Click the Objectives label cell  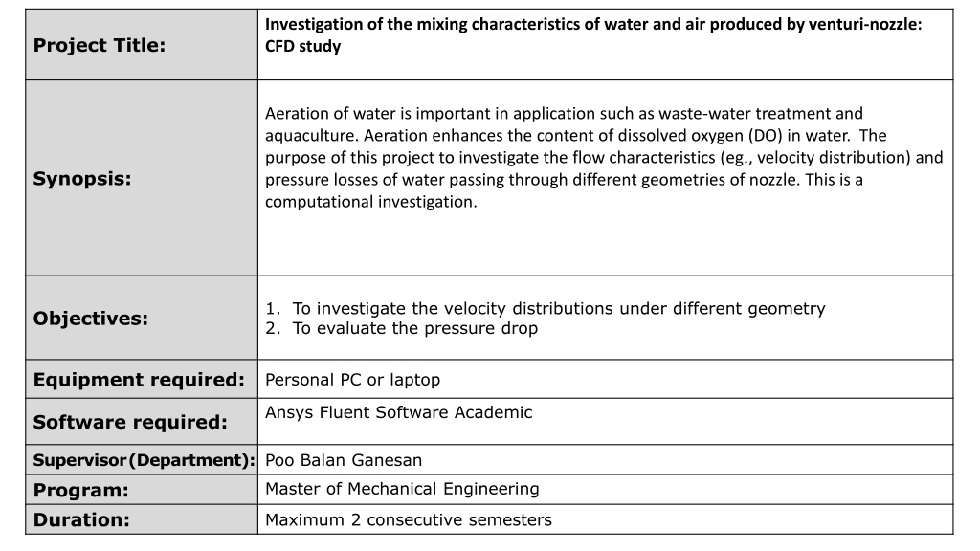[x=142, y=318]
